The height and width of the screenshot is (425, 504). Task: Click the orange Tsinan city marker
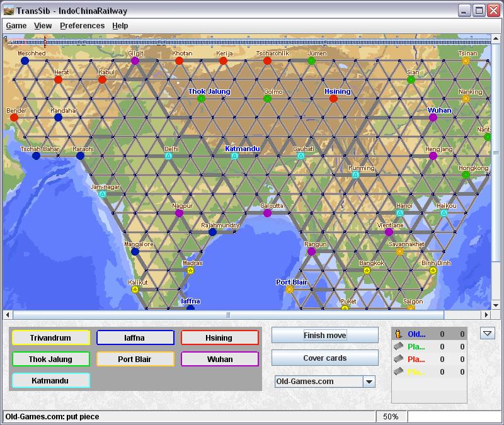point(466,60)
